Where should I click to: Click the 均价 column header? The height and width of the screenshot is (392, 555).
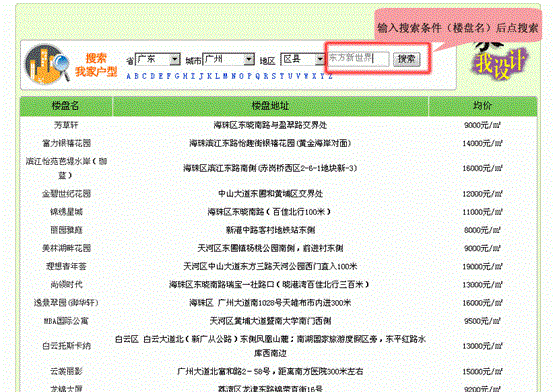(482, 106)
